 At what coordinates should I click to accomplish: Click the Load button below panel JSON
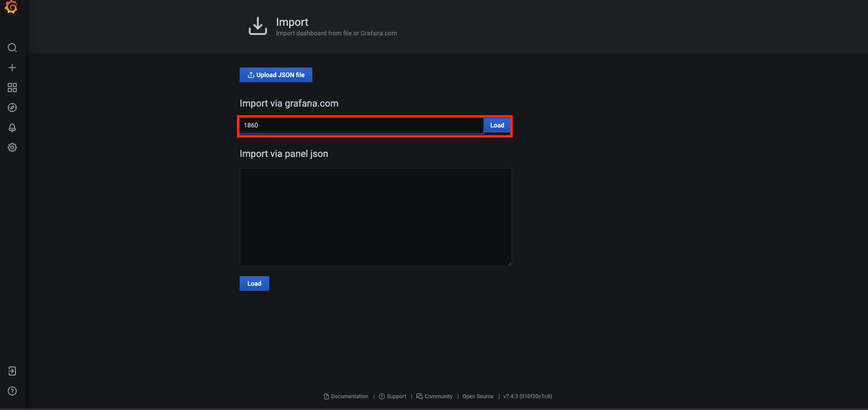tap(254, 283)
